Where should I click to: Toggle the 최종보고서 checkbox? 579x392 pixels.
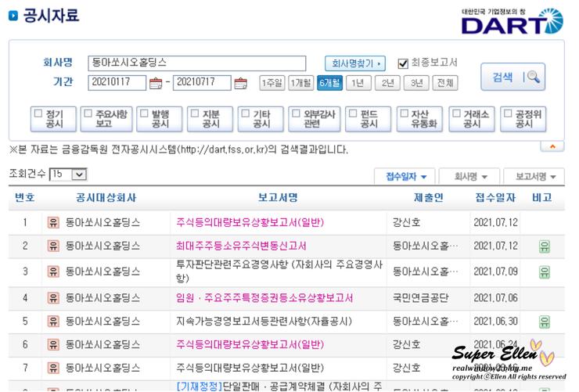tap(403, 63)
